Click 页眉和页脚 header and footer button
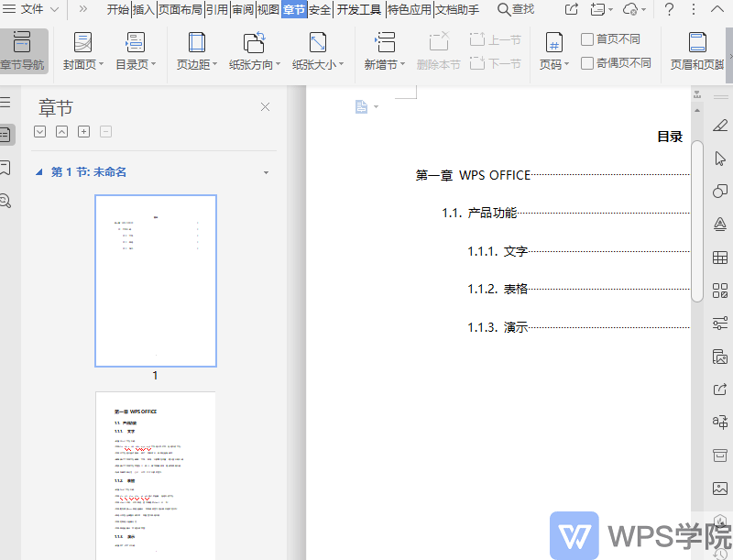This screenshot has width=733, height=560. 697,51
